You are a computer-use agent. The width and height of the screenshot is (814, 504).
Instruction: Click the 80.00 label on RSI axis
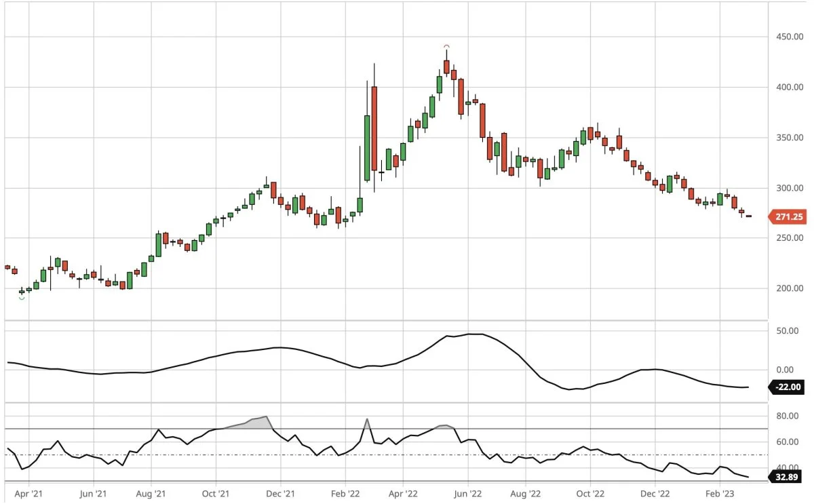tap(787, 416)
